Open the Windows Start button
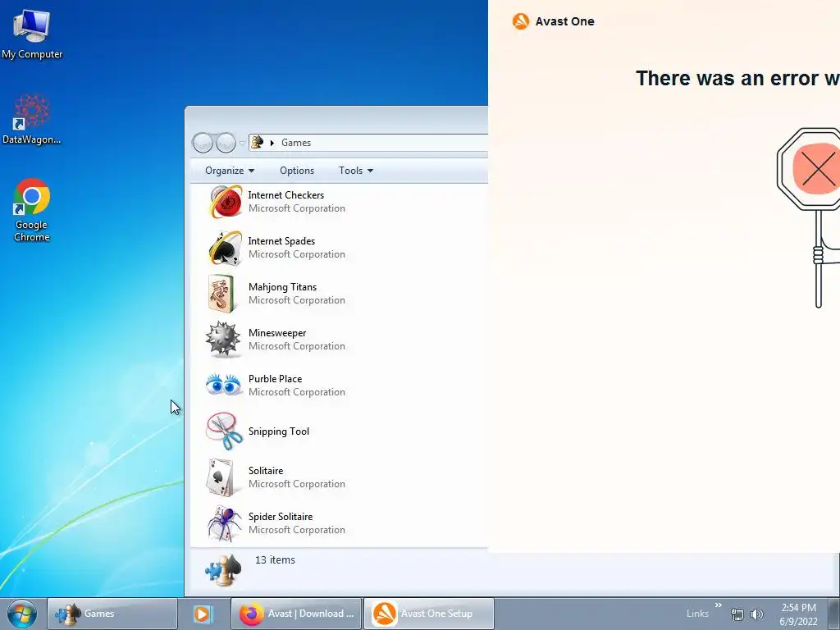This screenshot has width=840, height=630. [x=22, y=614]
